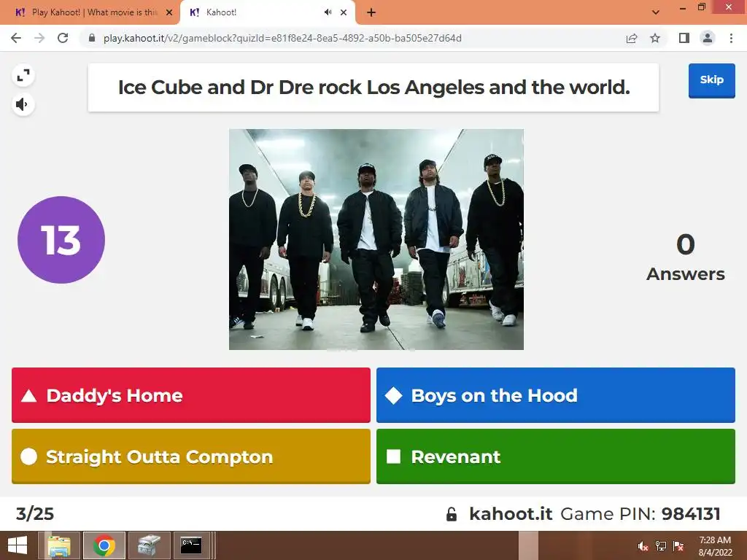Image resolution: width=747 pixels, height=560 pixels.
Task: Select Straight Outta Compton answer
Action: 191,456
